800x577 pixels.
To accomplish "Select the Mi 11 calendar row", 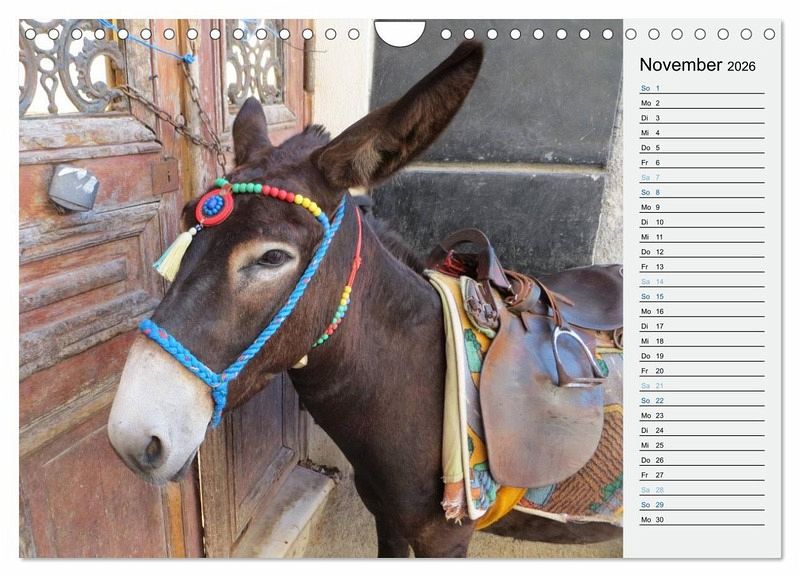I will tap(702, 237).
